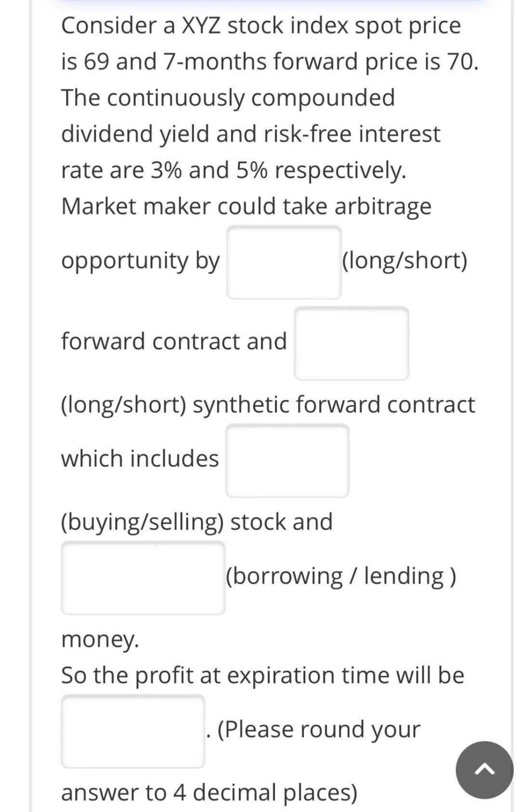Click 'rate are 3% and 5% respectively' line
The image size is (520, 812).
pyautogui.click(x=234, y=170)
